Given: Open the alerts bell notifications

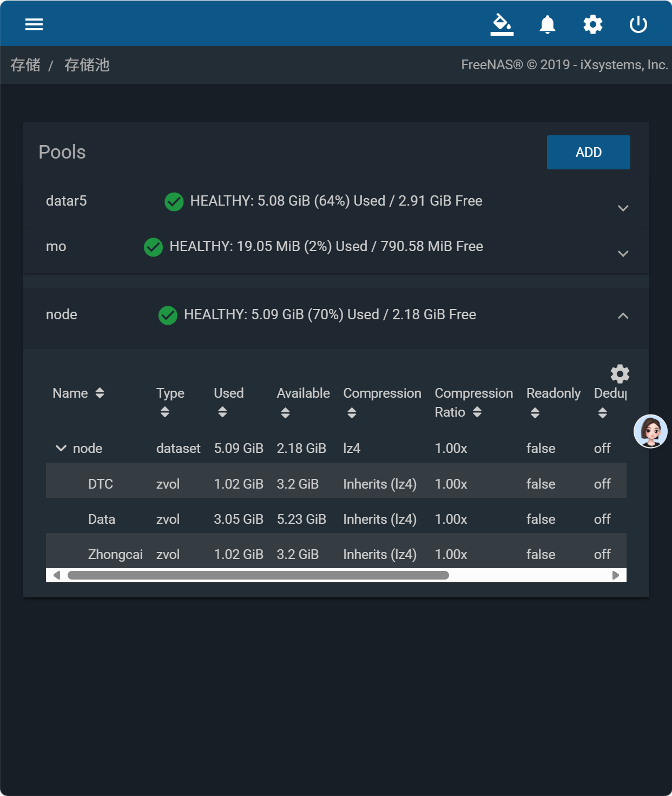Looking at the screenshot, I should click(548, 24).
